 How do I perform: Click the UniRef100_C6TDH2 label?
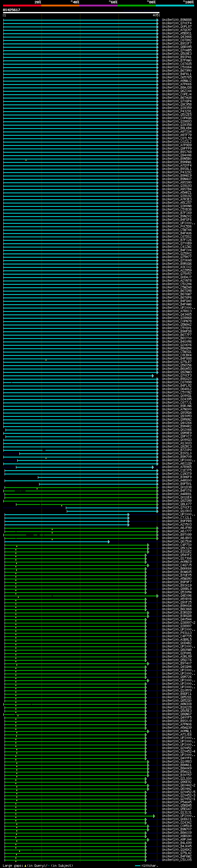tap(177, 40)
